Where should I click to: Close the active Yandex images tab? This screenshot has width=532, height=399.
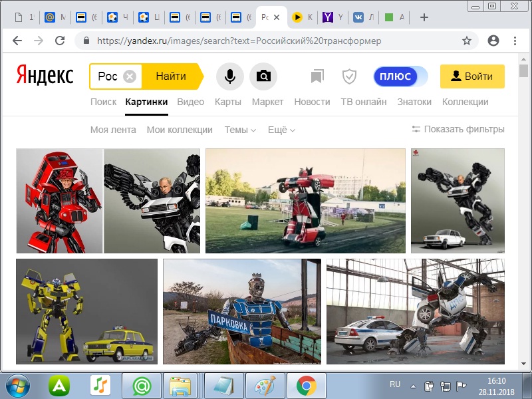pyautogui.click(x=277, y=17)
